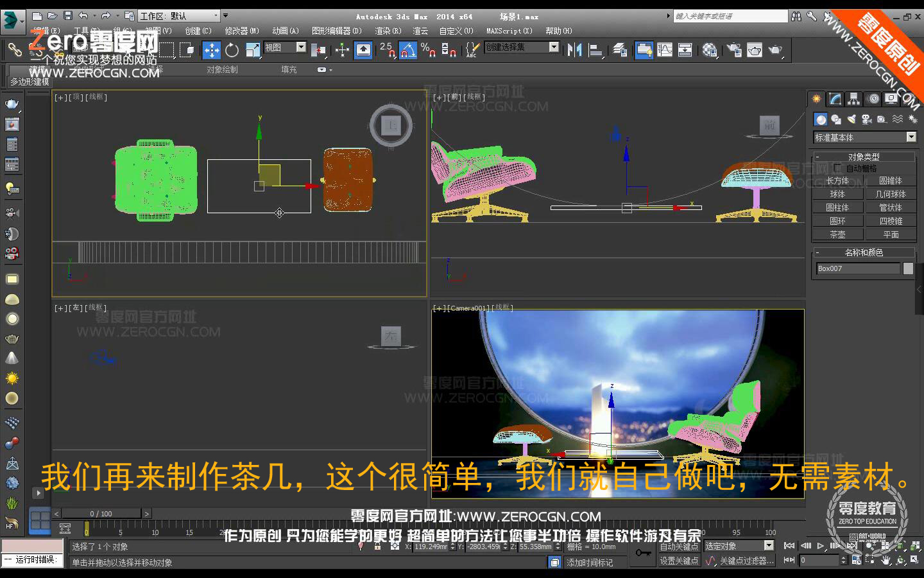924x578 pixels.
Task: Toggle the Percent Snap icon
Action: [428, 49]
